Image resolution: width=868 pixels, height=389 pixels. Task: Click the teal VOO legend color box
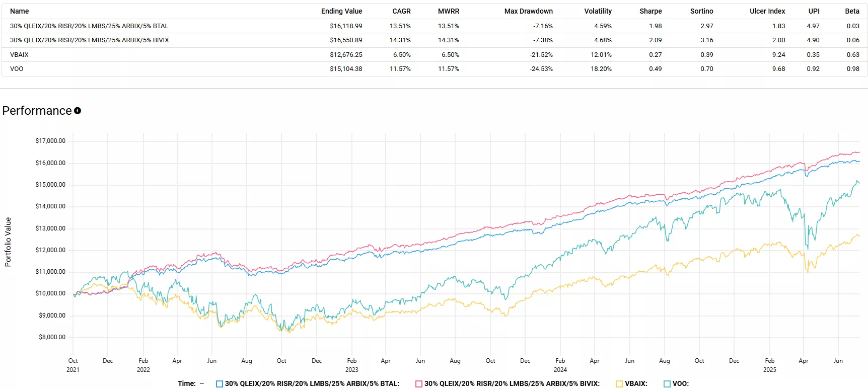(x=667, y=384)
